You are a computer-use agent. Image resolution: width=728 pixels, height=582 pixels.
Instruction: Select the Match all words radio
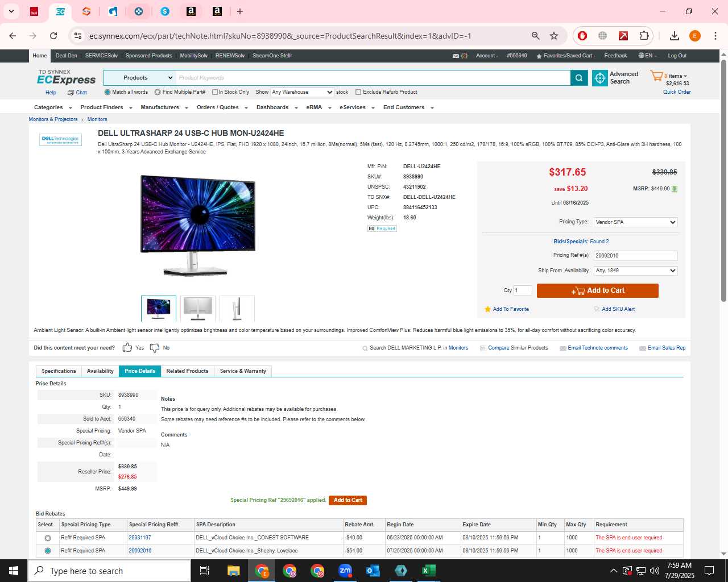click(107, 92)
